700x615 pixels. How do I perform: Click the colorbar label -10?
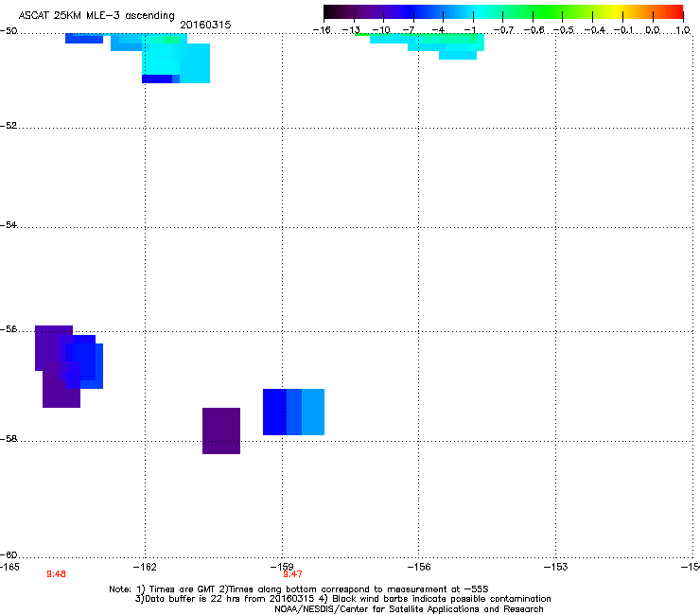pos(381,30)
